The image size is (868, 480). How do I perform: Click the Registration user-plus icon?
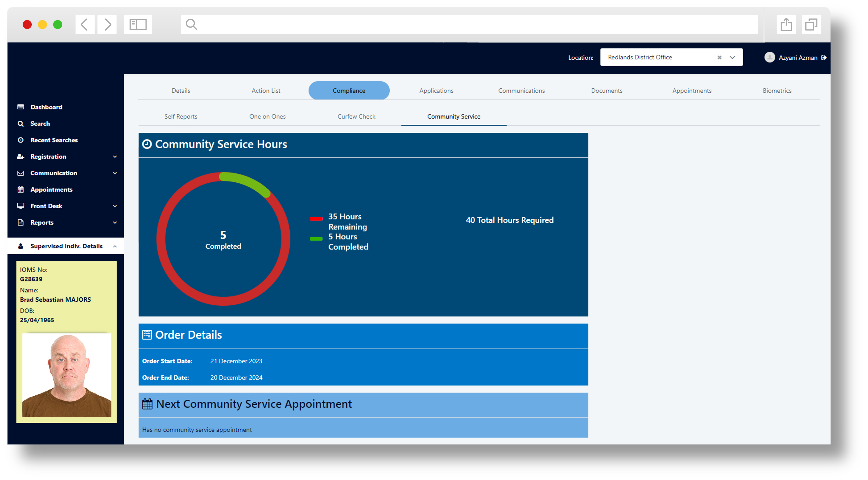[x=21, y=157]
